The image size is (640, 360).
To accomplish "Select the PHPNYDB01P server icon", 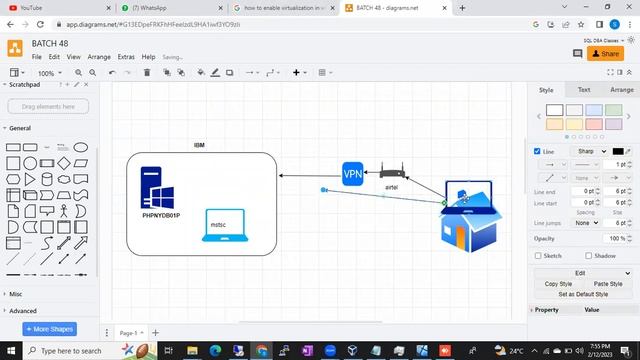I will (157, 188).
